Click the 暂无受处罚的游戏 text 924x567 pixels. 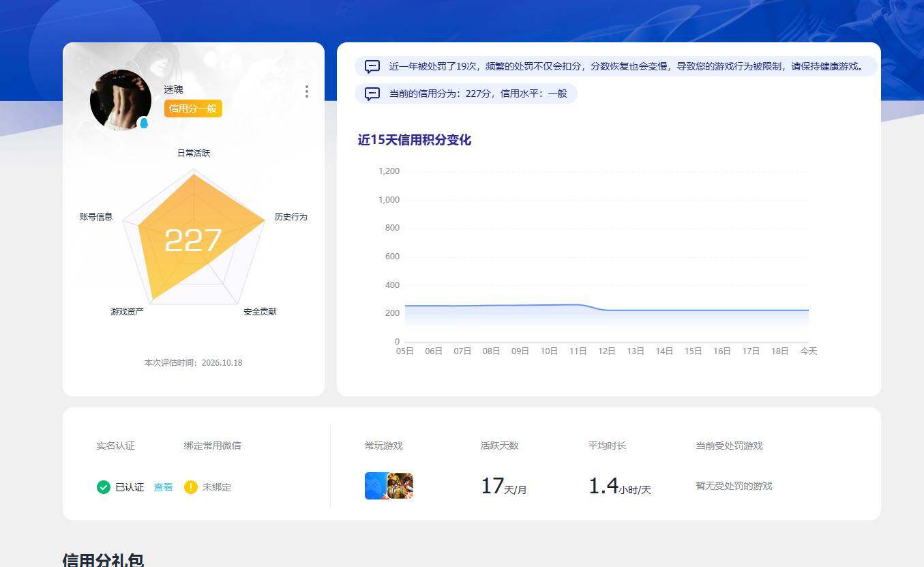pyautogui.click(x=734, y=486)
